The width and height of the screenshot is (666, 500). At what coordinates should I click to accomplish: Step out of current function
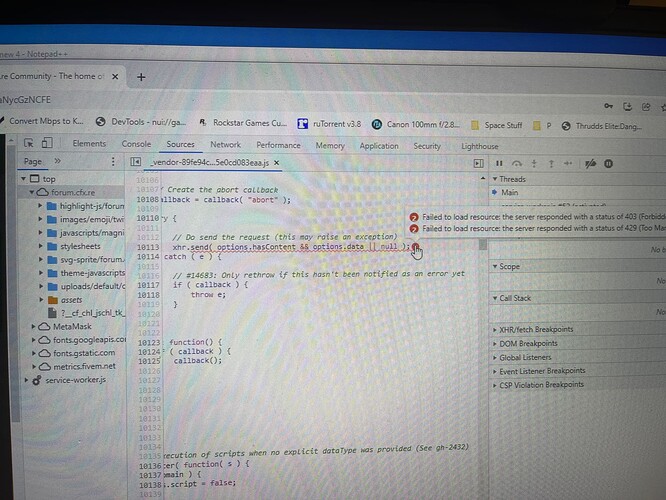tap(551, 164)
